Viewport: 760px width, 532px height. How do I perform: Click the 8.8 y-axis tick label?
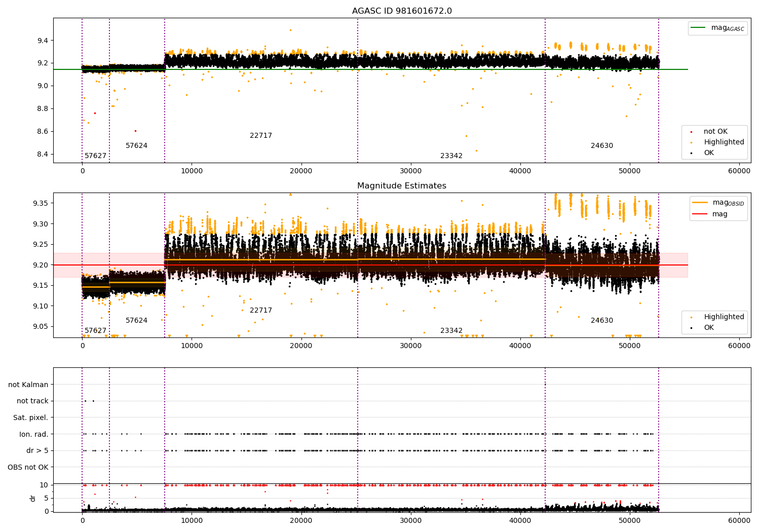coord(43,109)
